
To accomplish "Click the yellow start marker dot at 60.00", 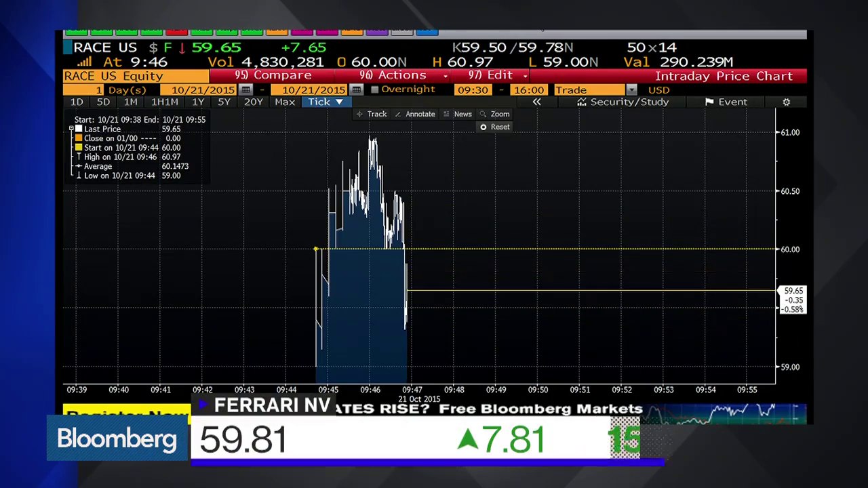I will (x=316, y=249).
